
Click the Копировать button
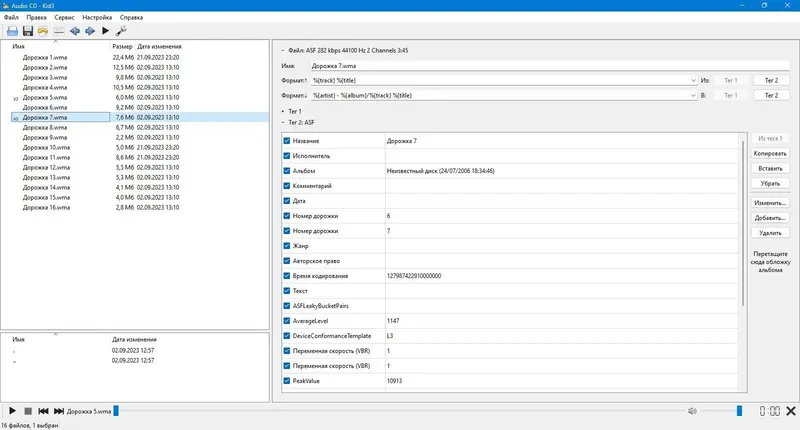(770, 154)
